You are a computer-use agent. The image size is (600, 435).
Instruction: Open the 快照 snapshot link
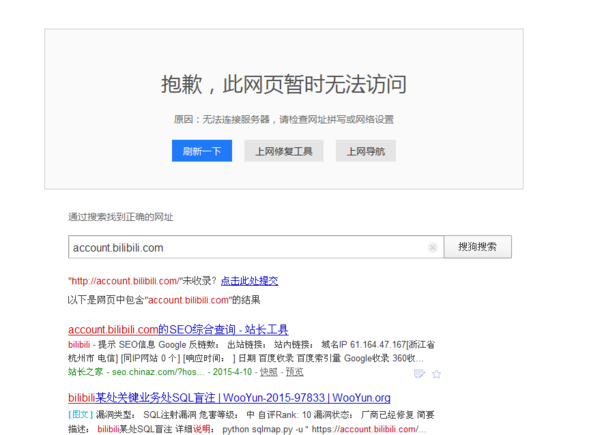tap(269, 372)
